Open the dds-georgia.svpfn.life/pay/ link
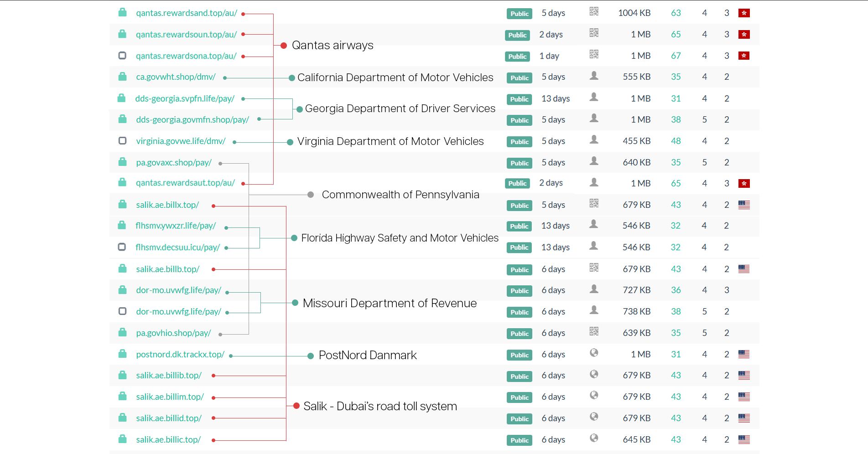This screenshot has height=454, width=868. [185, 98]
